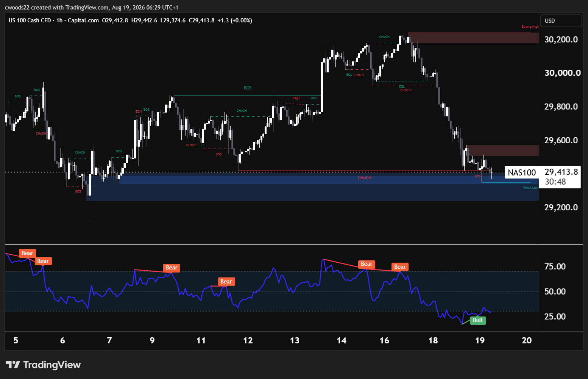Click the US 100 Cash CFD title
Image resolution: width=588 pixels, height=379 pixels.
point(30,20)
